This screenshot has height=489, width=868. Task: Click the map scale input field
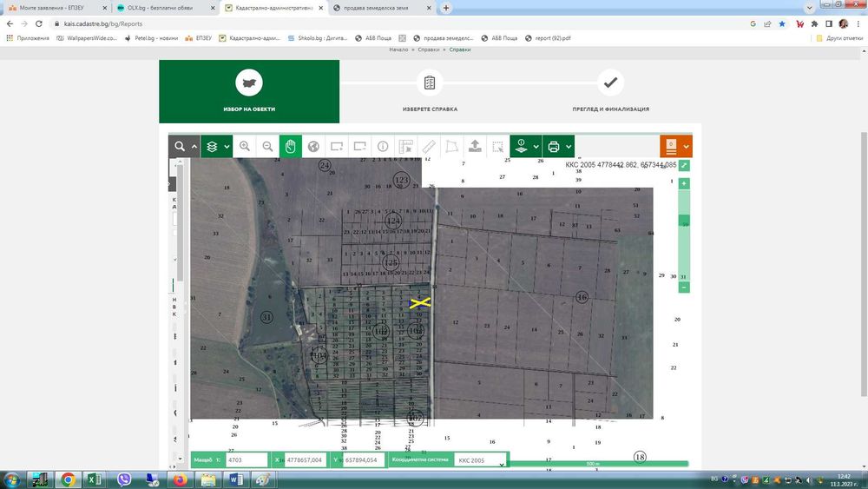pos(247,459)
